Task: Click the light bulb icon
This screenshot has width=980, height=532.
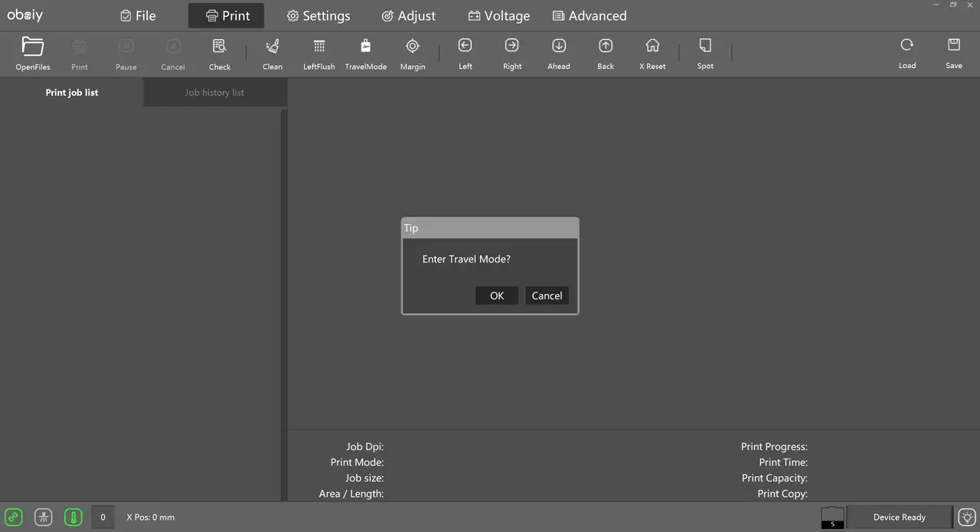Action: 968,517
